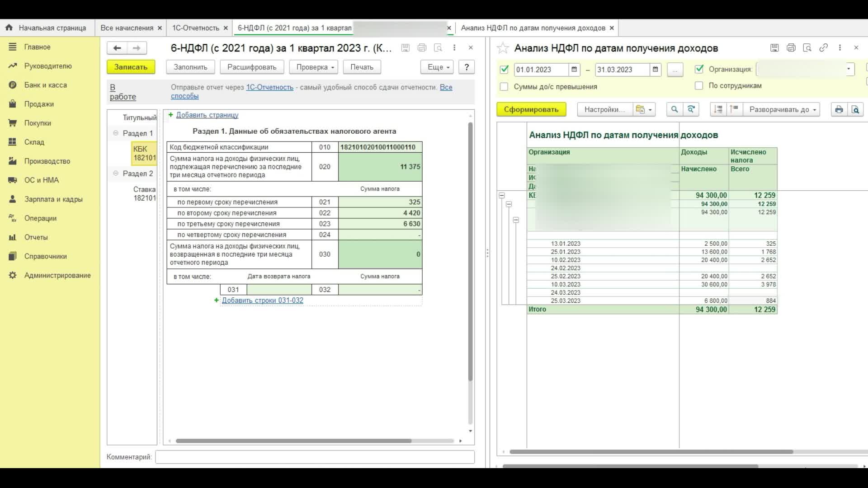Screen dimensions: 868x488
Task: Toggle the По сотрудникам checkbox
Action: pyautogui.click(x=699, y=85)
